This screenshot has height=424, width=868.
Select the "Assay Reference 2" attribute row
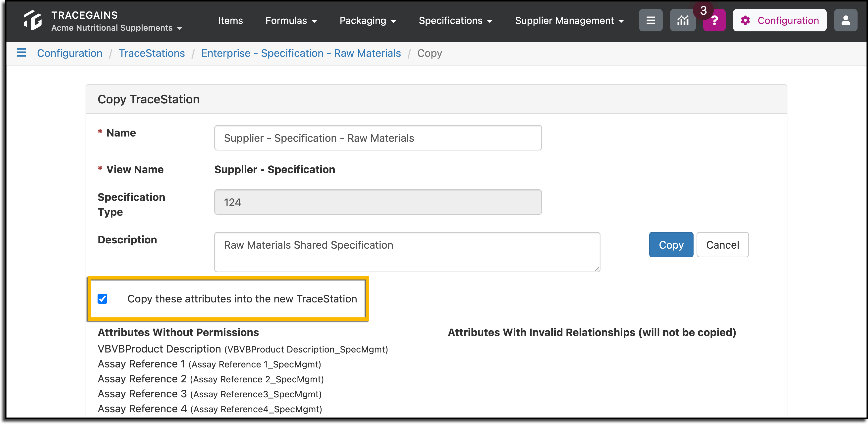click(x=211, y=379)
